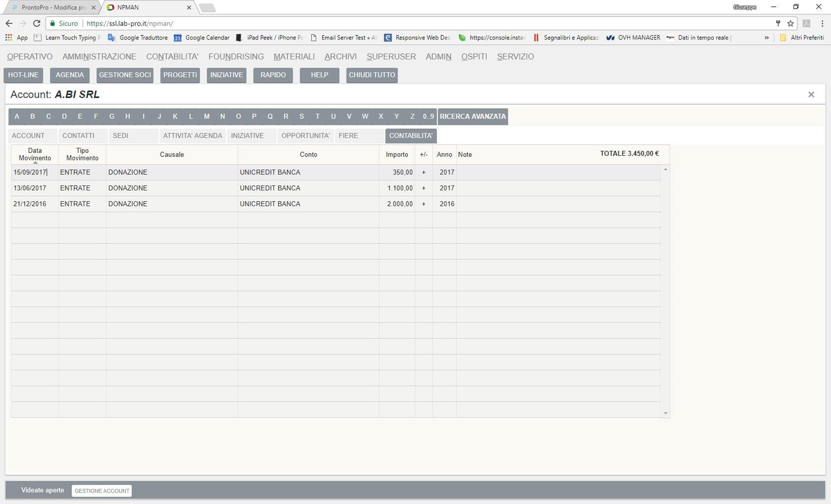Viewport: 831px width, 504px height.
Task: Sort by Data Movimento column header
Action: [35, 154]
